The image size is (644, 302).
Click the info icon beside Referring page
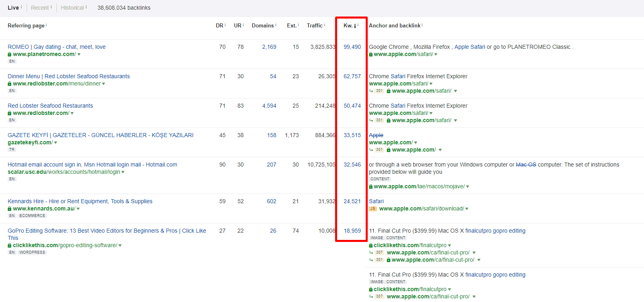point(46,25)
